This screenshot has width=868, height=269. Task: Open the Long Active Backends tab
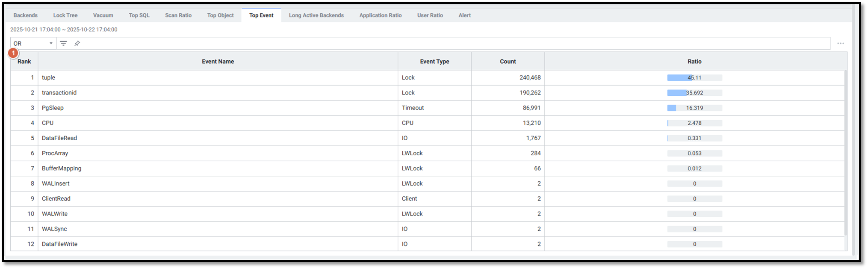(316, 15)
